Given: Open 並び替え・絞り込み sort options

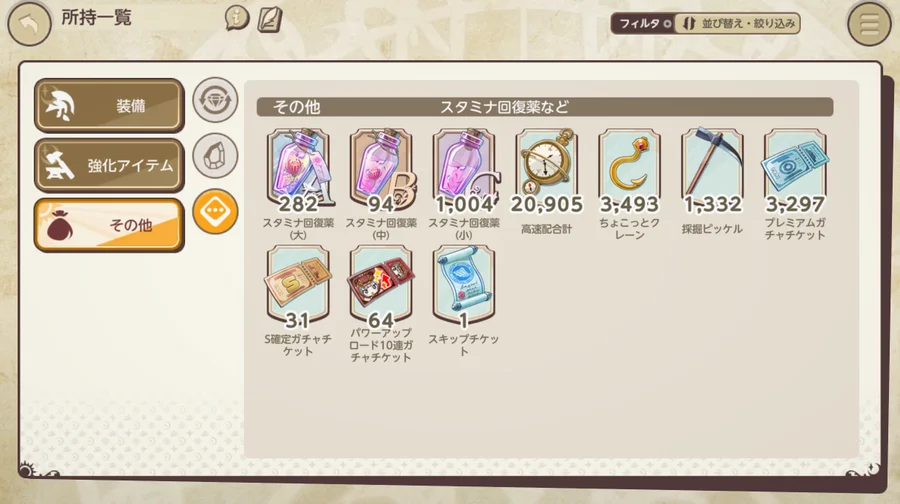Looking at the screenshot, I should [738, 24].
